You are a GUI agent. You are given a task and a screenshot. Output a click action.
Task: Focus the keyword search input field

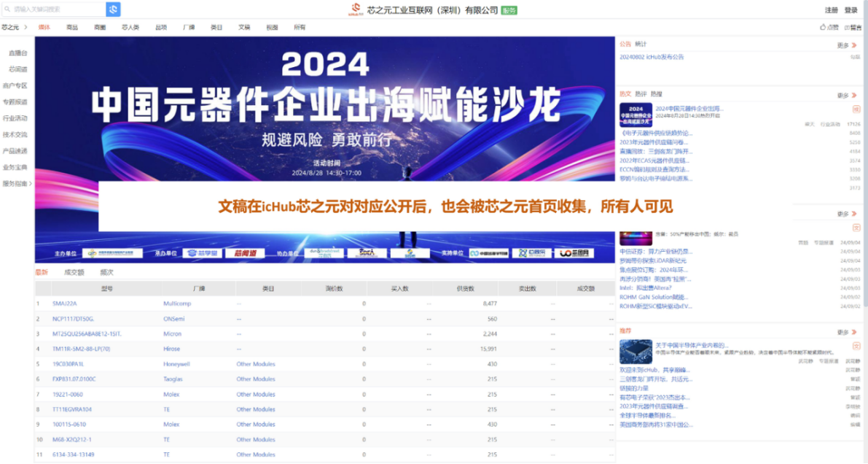point(54,9)
